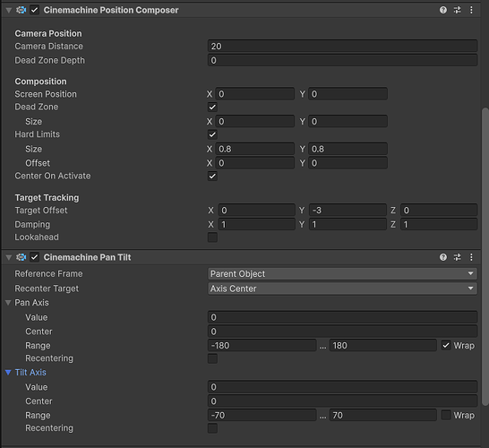Open the Reference Frame dropdown

click(342, 273)
